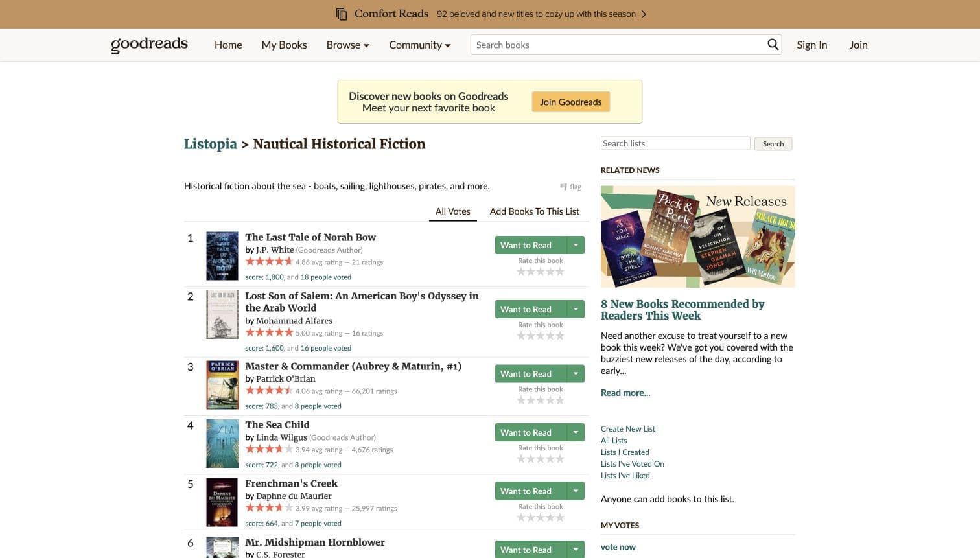
Task: Click Create New List link
Action: (628, 429)
